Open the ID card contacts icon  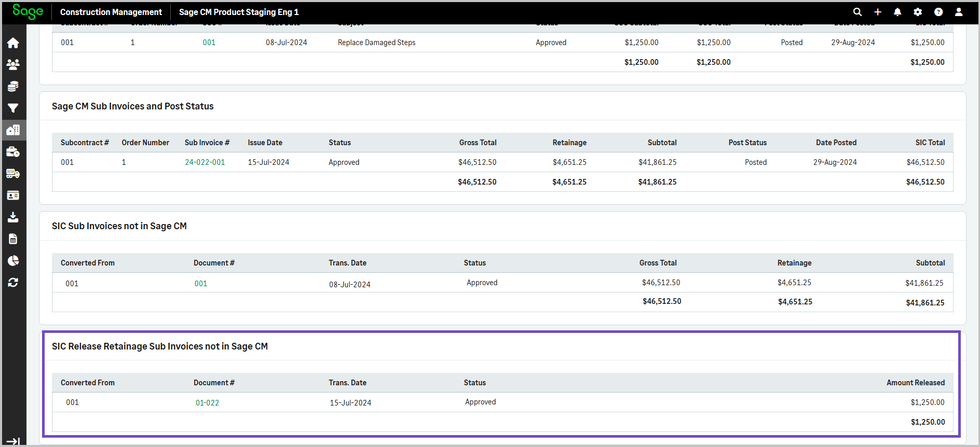pos(13,195)
